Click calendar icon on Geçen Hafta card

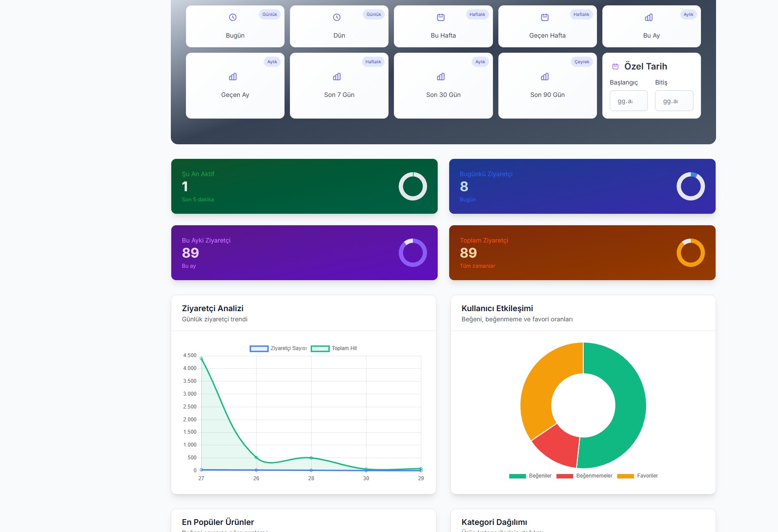pos(545,17)
